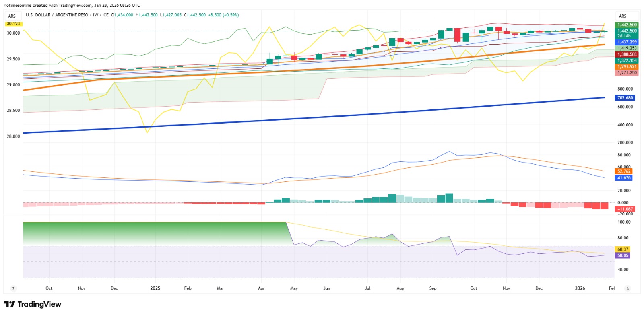The image size is (644, 315).
Task: Click the 600.000 tick on the right scale
Action: click(625, 107)
